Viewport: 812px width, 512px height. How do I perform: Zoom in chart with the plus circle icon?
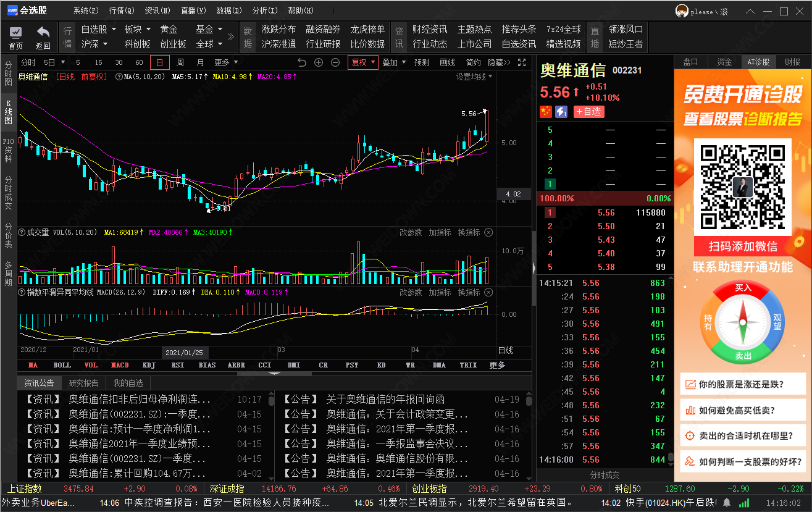[x=319, y=62]
